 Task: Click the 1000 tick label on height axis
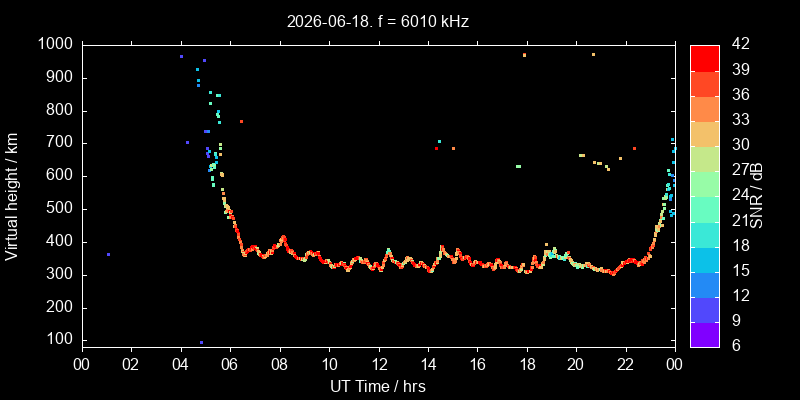click(x=55, y=45)
